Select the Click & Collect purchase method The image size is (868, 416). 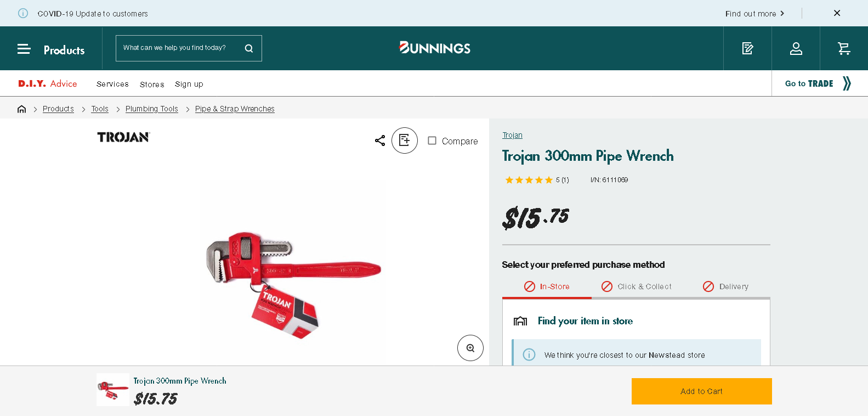click(x=636, y=286)
